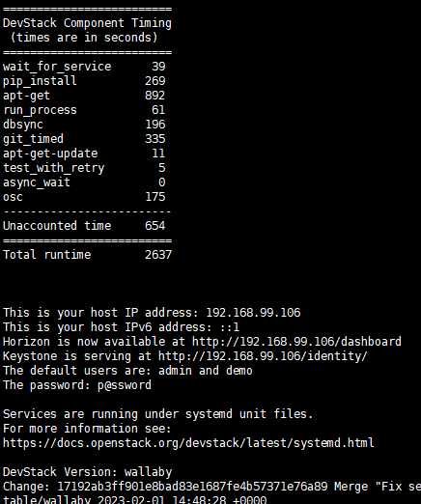Click the Unaccounted time value 654
The height and width of the screenshot is (504, 421).
click(154, 226)
